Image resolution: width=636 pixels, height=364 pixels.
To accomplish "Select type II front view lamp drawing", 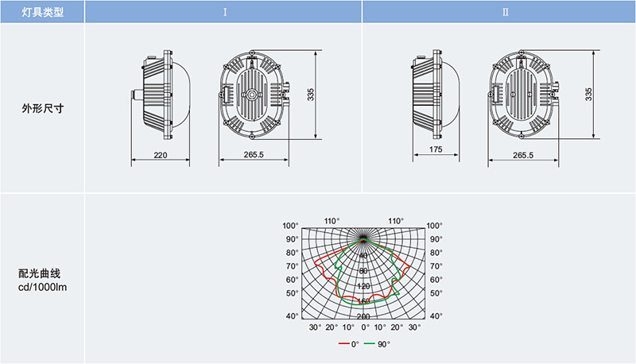I will 523,95.
